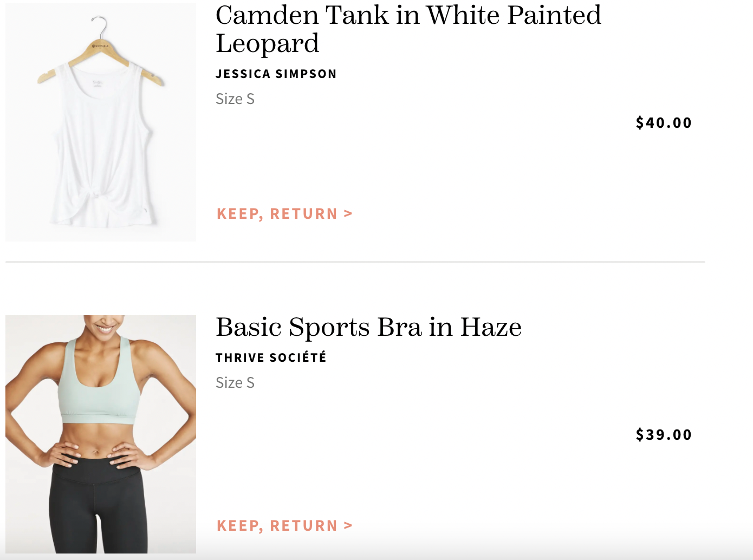Open the Camden Tank keep/return options

point(284,213)
